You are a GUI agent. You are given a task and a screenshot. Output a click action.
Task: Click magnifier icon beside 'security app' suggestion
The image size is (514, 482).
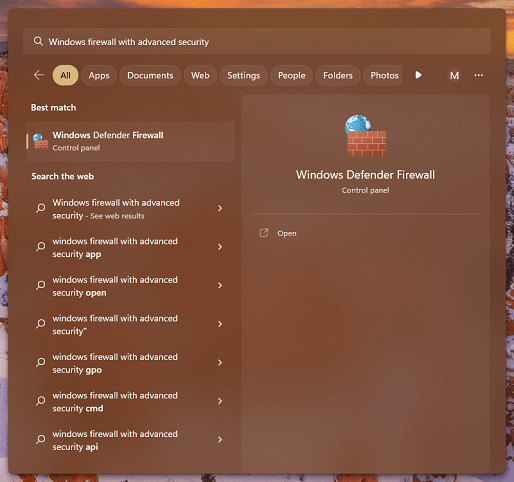click(41, 247)
